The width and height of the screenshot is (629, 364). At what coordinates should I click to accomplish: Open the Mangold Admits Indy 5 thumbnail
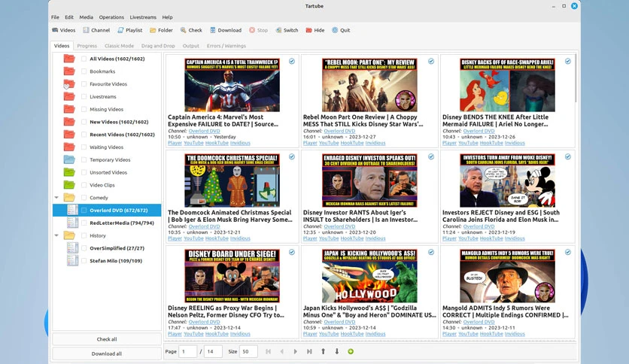tap(507, 276)
